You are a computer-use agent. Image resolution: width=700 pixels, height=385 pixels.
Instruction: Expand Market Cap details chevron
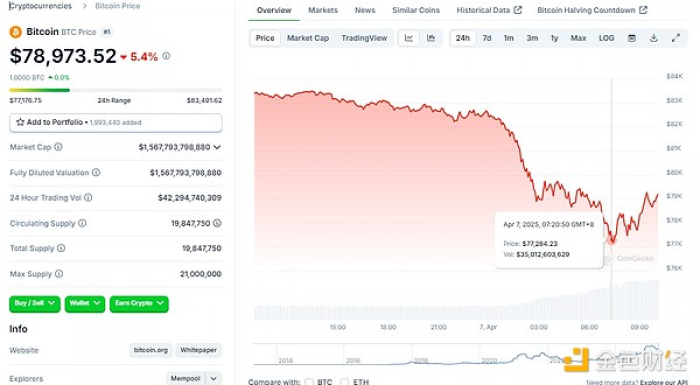pos(217,147)
